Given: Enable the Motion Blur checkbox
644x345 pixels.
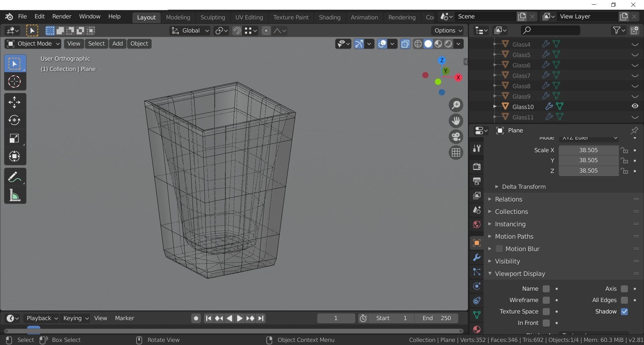Looking at the screenshot, I should coord(499,249).
